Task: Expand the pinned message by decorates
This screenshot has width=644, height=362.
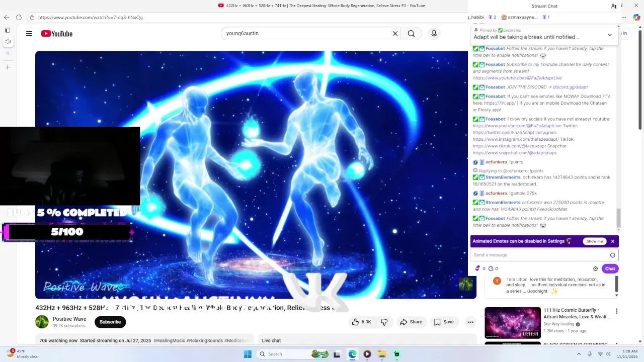Action: point(610,35)
